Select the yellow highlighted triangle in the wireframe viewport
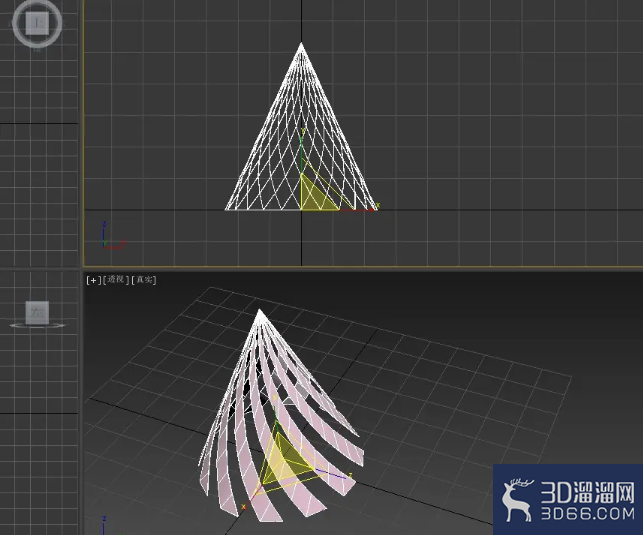Screen dimensions: 643x535 click(315, 198)
